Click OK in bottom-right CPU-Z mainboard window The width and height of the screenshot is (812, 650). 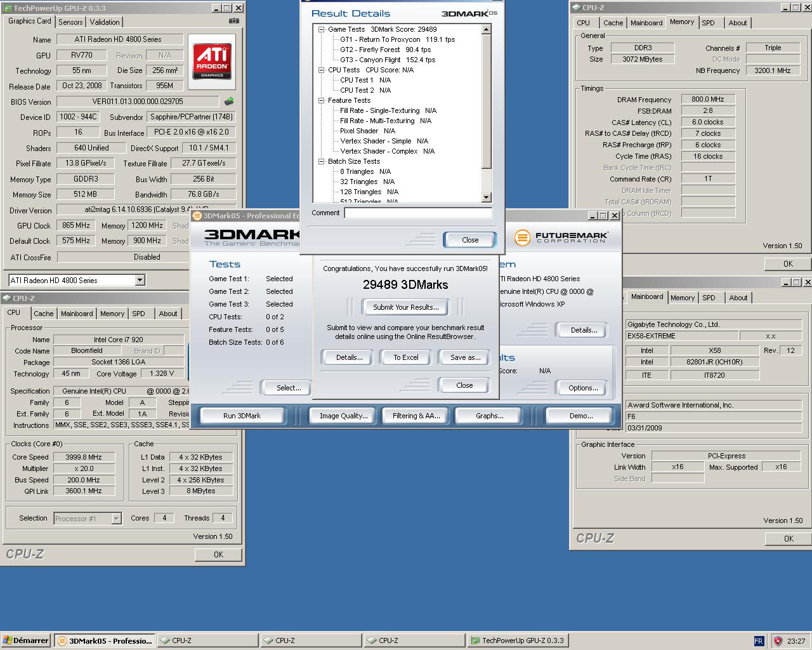tap(788, 538)
